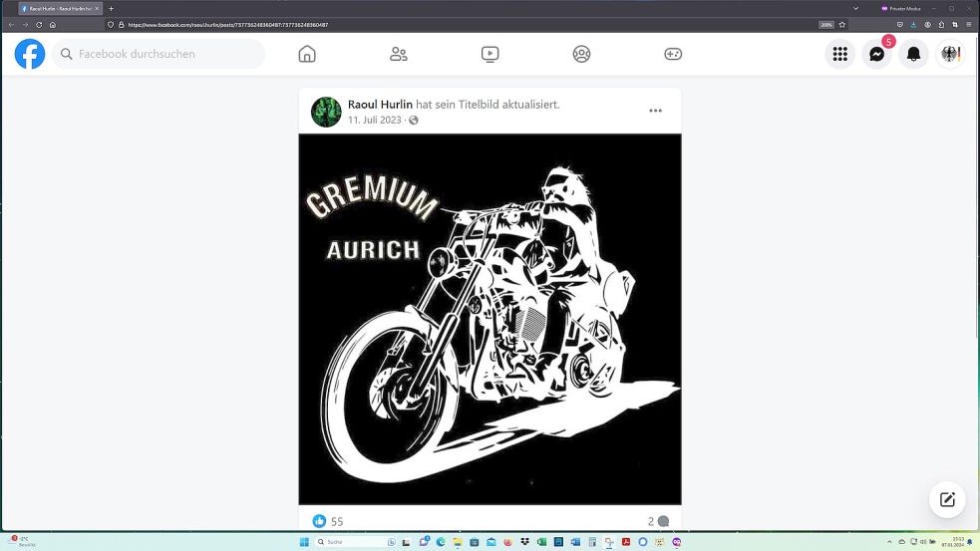Show hidden system tray icons chevron
The width and height of the screenshot is (980, 551).
pyautogui.click(x=889, y=542)
